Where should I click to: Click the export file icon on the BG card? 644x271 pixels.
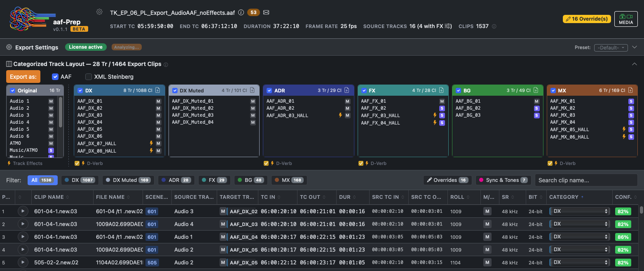(536, 90)
